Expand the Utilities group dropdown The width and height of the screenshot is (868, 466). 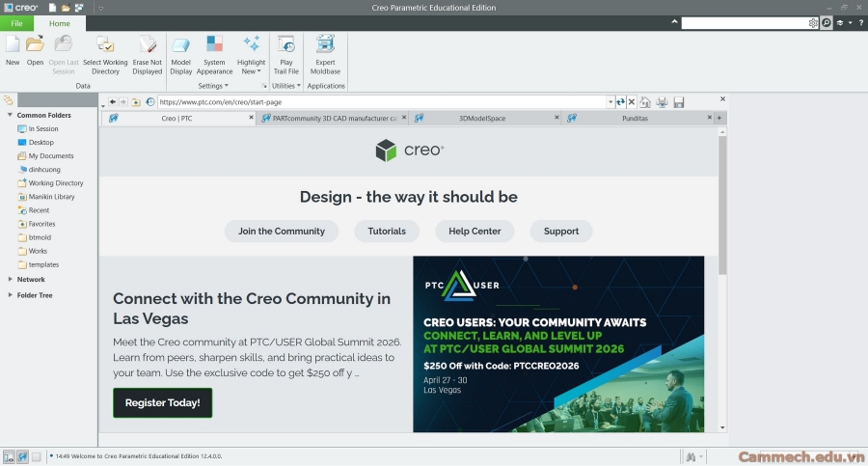tap(286, 86)
